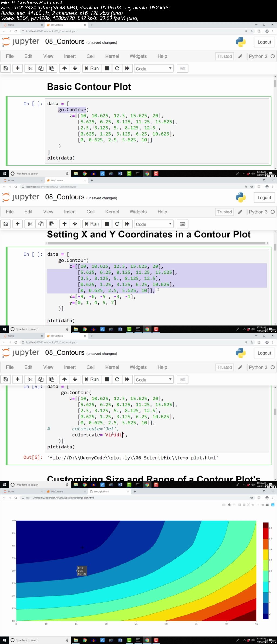Move cell down in Basic Contour Plot view
Image resolution: width=277 pixels, height=644 pixels.
tap(75, 68)
